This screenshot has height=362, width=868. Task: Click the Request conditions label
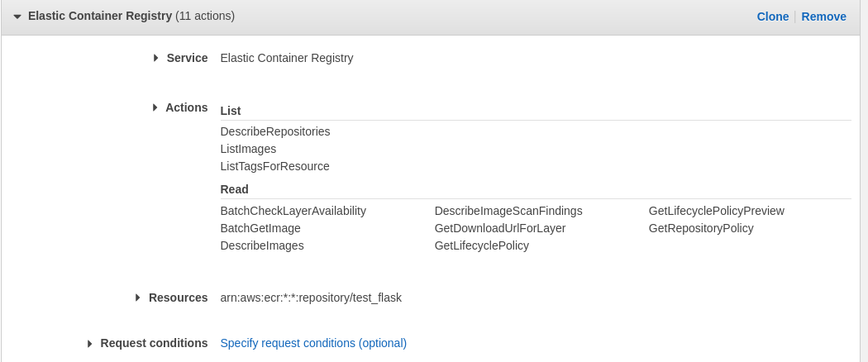(x=154, y=343)
